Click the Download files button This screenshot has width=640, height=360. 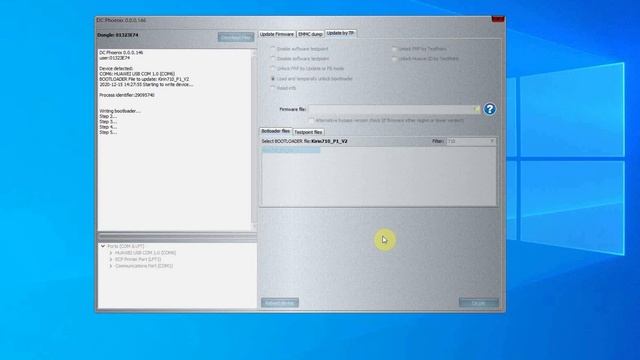click(236, 37)
